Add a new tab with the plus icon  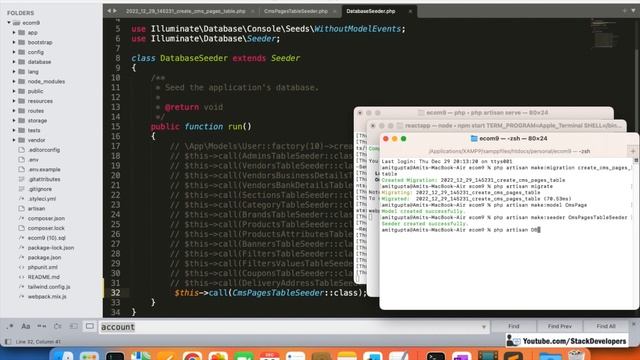(624, 11)
